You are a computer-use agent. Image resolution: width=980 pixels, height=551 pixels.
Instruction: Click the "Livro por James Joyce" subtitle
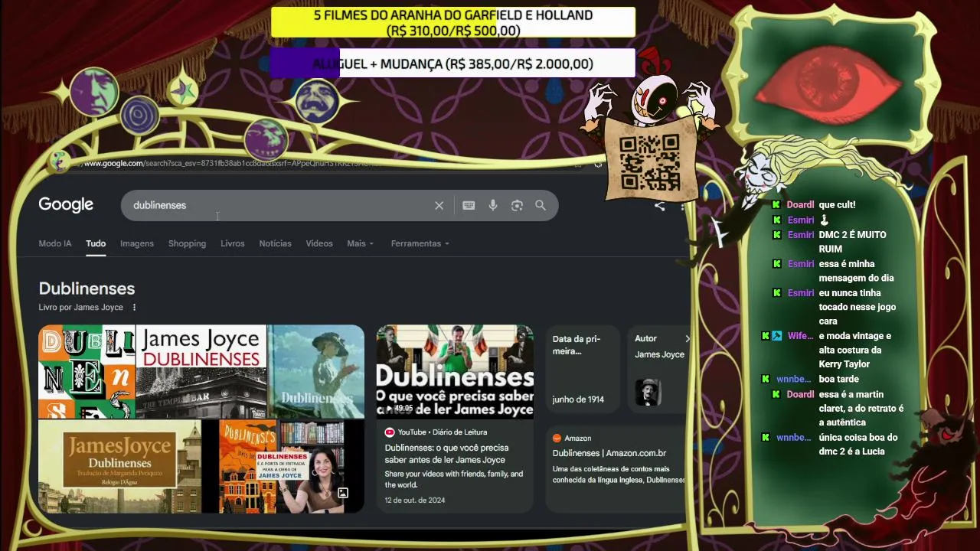coord(81,308)
